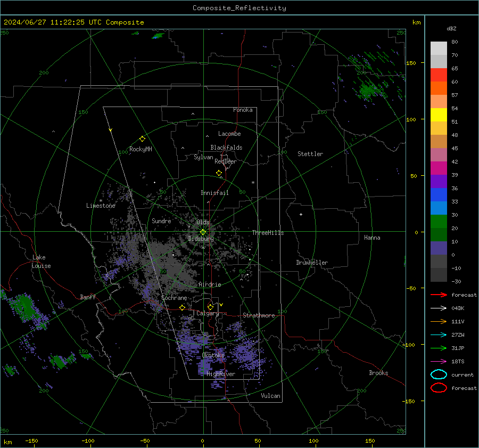This screenshot has width=479, height=448.
Task: Click the Limestone label
Action: [x=101, y=206]
